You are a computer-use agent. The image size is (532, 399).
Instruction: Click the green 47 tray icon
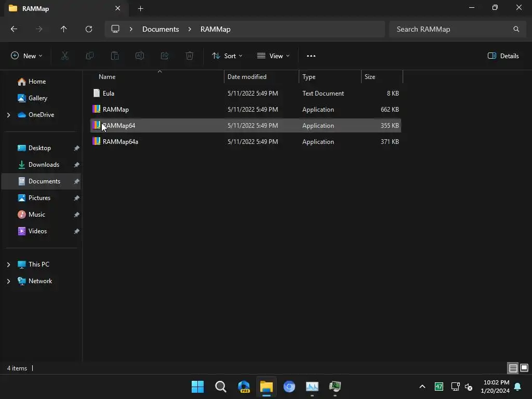pos(438,387)
